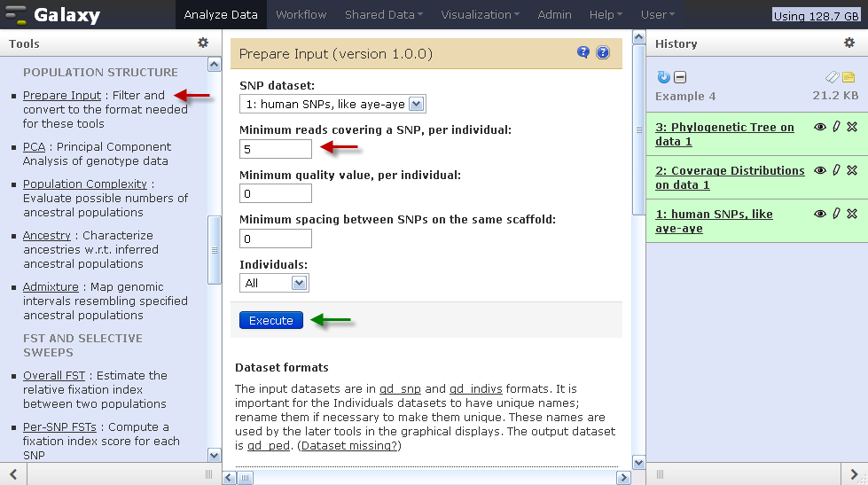View data of human SNPs, like aye-aye

click(x=820, y=213)
